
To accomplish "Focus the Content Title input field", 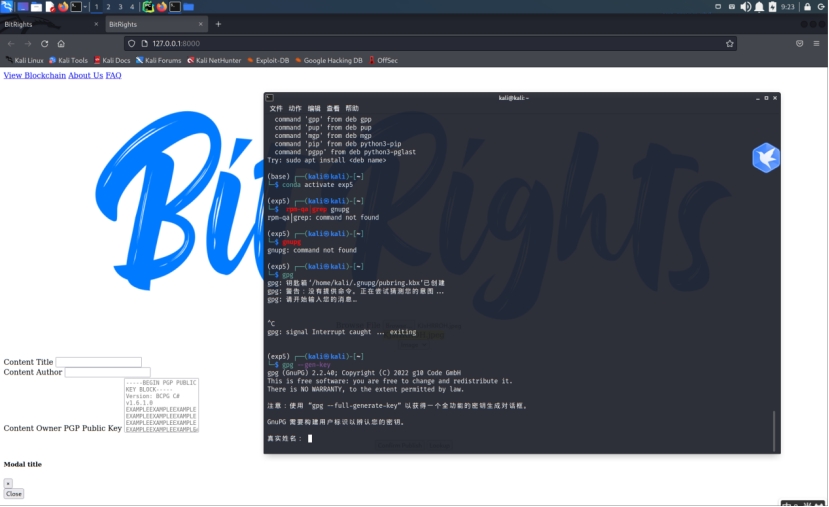I will (x=98, y=362).
